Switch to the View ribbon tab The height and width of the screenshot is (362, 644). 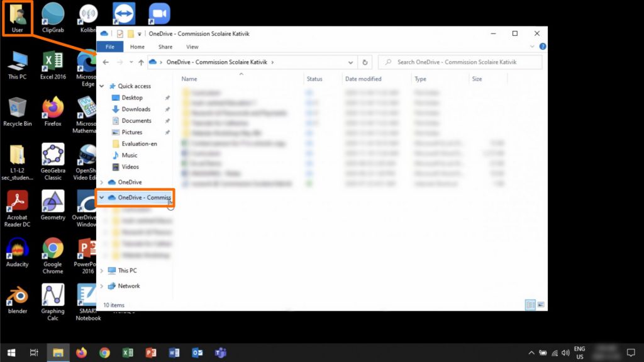pos(192,47)
